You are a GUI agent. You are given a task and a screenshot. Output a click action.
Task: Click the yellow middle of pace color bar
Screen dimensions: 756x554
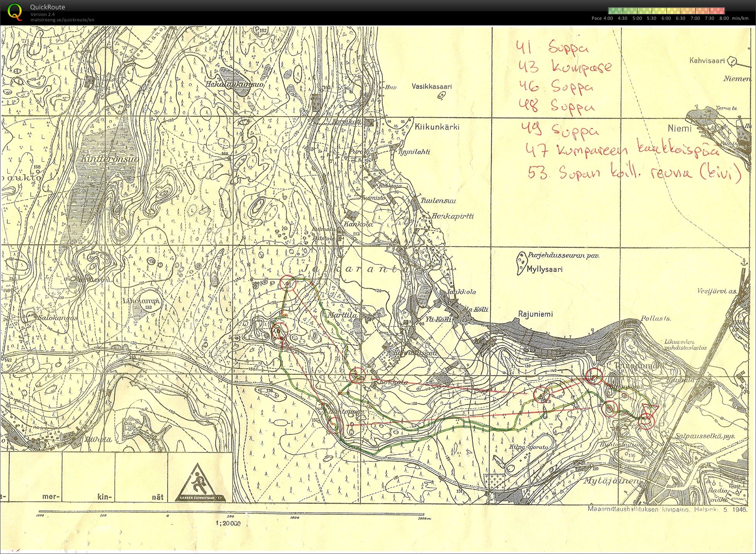pos(666,11)
